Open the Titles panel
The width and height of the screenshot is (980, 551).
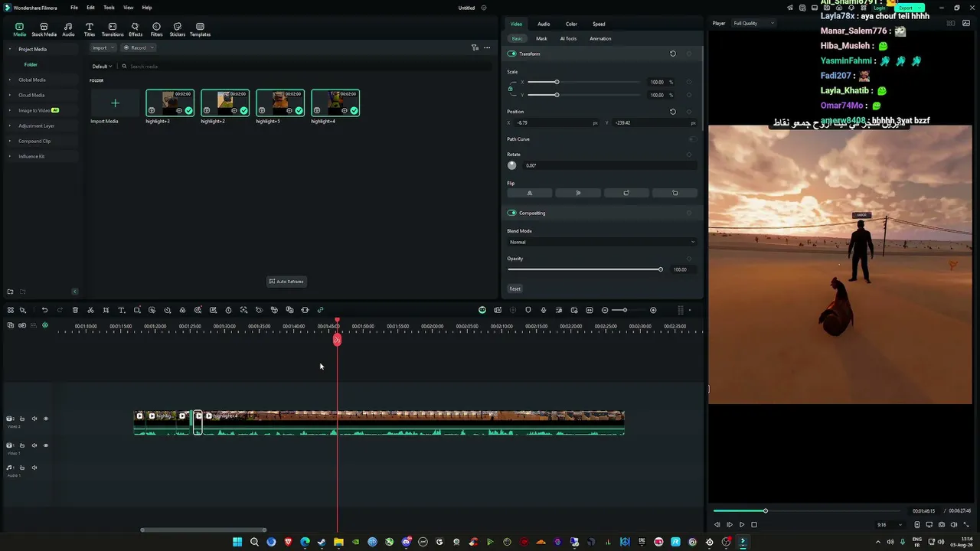coord(90,29)
